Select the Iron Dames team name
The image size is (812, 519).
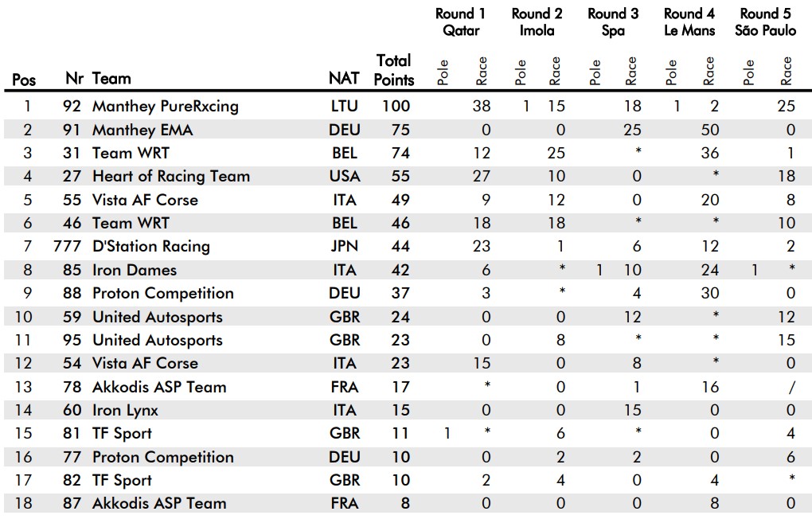134,270
